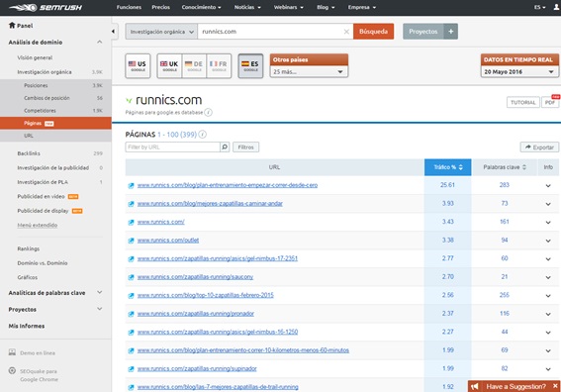Click the Búsqueda search button
The width and height of the screenshot is (561, 392).
374,32
